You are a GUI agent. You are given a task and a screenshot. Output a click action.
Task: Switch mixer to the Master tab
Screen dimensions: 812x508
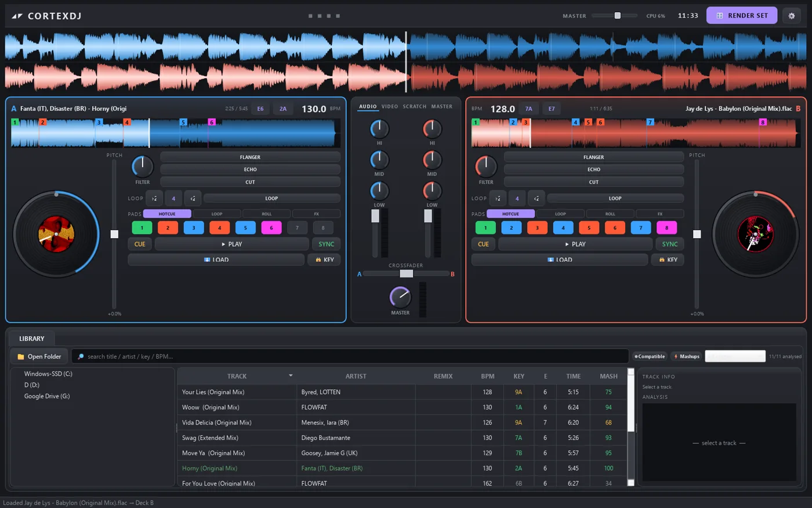(x=442, y=107)
